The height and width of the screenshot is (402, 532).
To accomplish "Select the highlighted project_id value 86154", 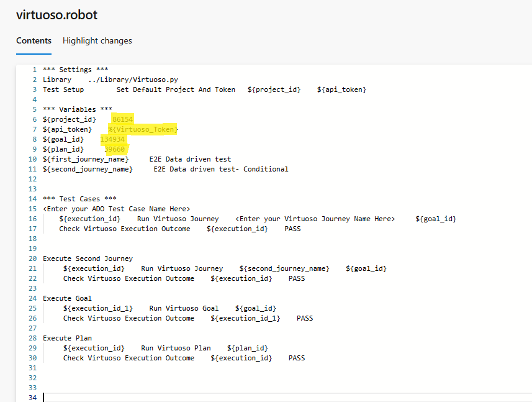I will [122, 119].
